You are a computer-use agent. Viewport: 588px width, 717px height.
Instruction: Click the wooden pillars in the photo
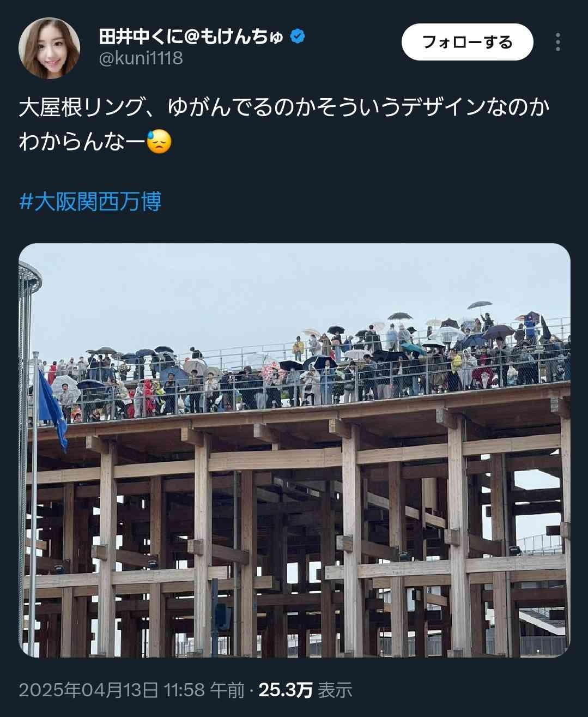pos(294,540)
